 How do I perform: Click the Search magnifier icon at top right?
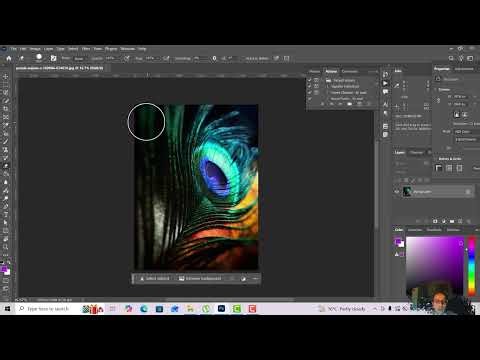[451, 58]
